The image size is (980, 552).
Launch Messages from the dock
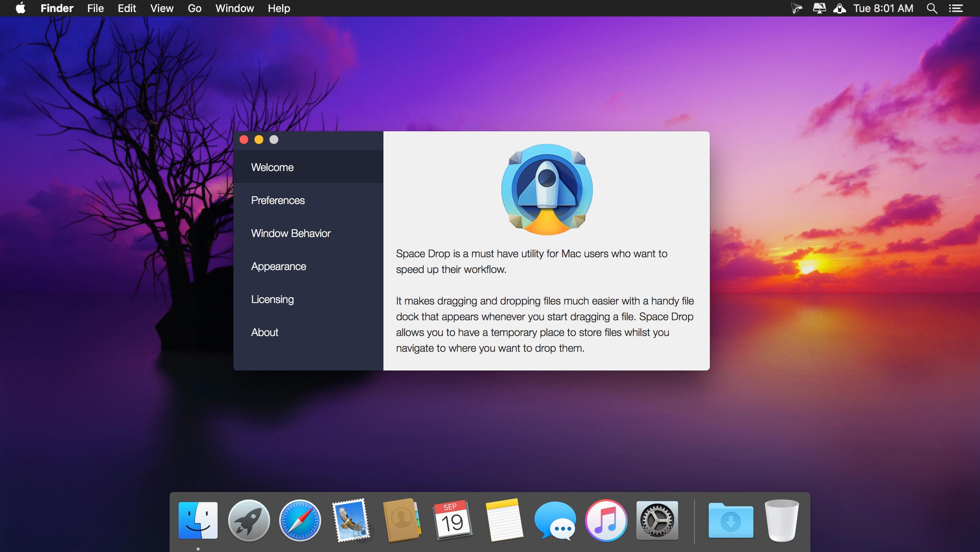point(555,520)
